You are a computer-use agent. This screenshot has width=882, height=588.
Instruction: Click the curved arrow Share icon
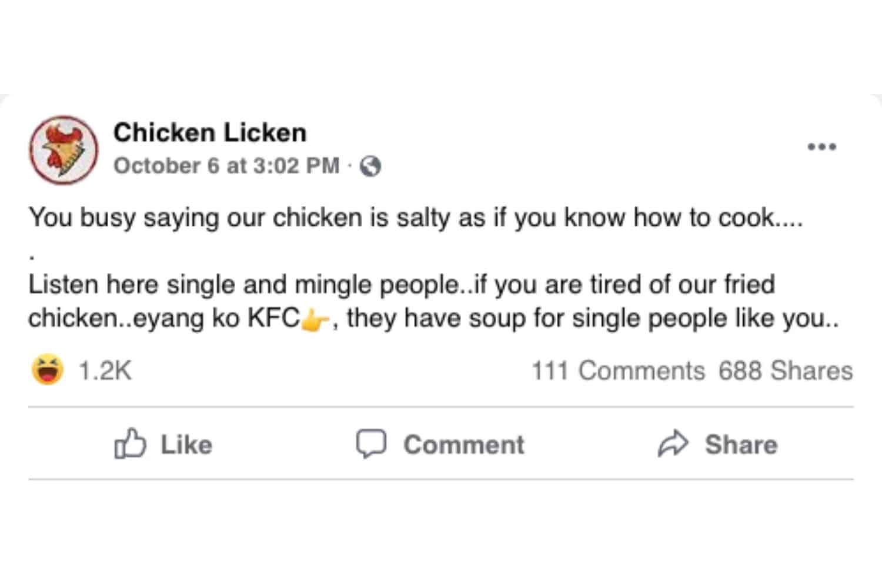point(673,443)
